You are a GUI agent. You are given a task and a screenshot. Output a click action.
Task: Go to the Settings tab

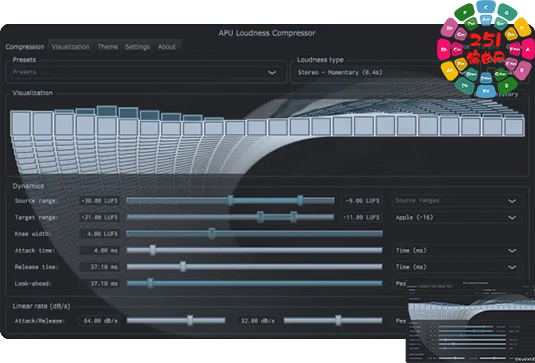(x=137, y=47)
